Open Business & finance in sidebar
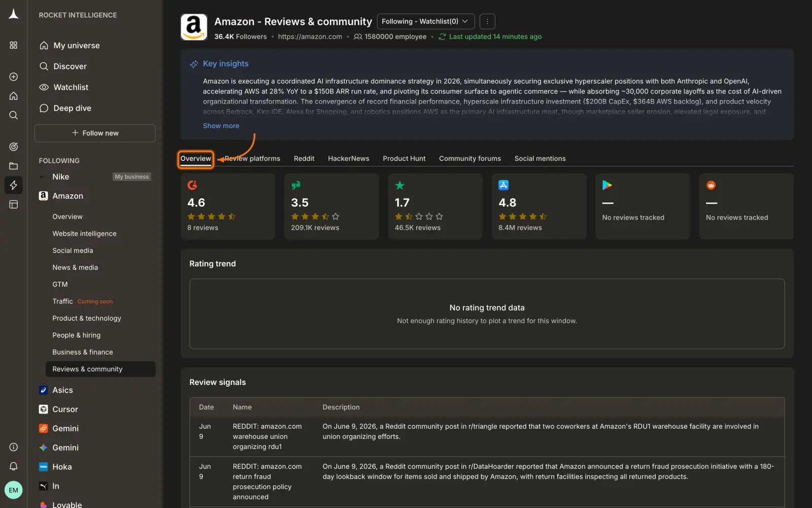 83,352
